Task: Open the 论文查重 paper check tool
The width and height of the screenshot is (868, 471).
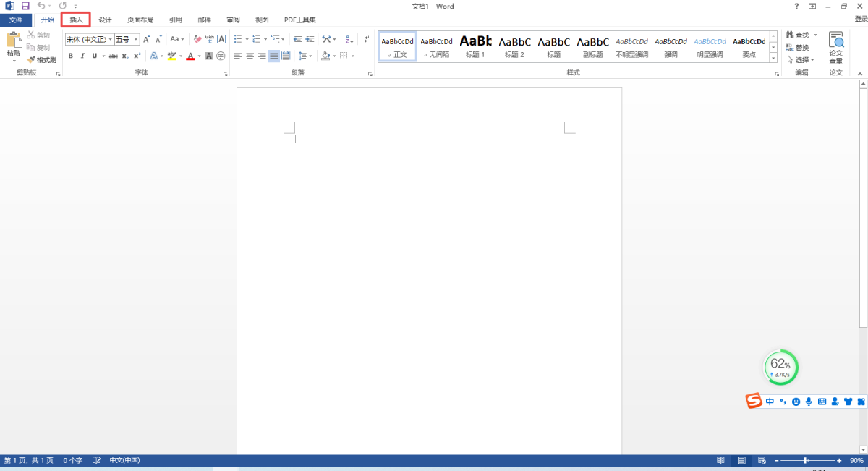Action: pos(835,48)
